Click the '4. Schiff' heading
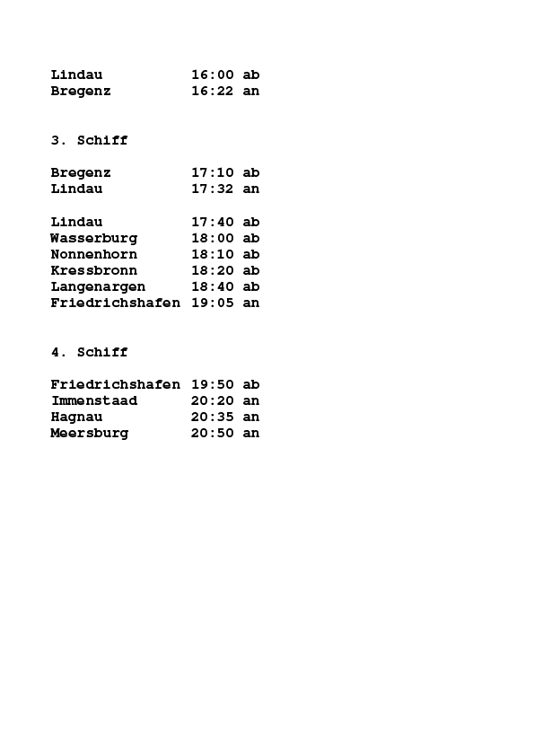Image resolution: width=534 pixels, height=756 pixels. point(89,352)
